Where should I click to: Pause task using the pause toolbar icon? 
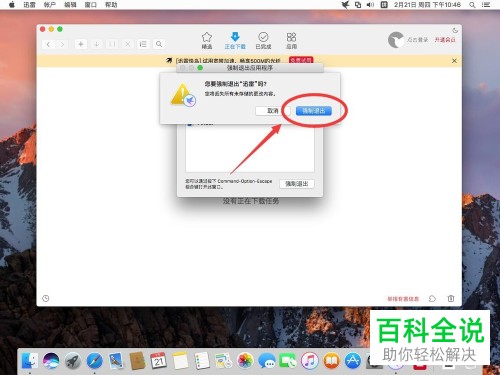[x=112, y=44]
